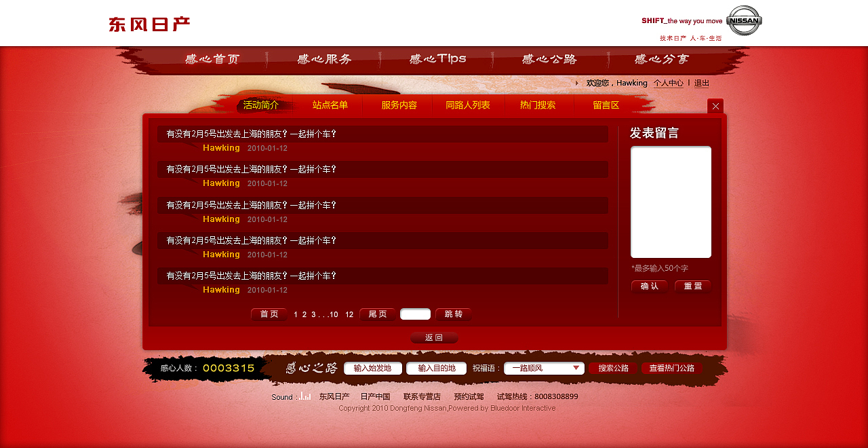The width and height of the screenshot is (868, 448).
Task: Click the copyright Bluedoor Interactive text
Action: (x=447, y=408)
